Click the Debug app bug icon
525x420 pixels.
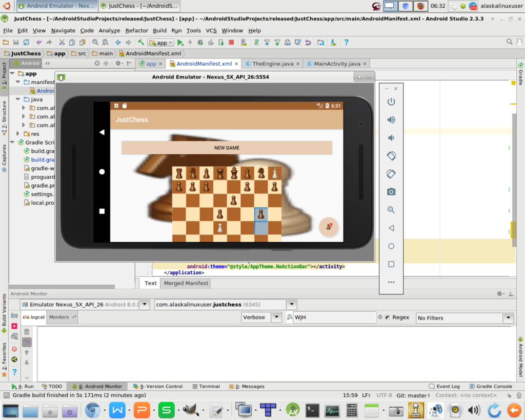(201, 43)
